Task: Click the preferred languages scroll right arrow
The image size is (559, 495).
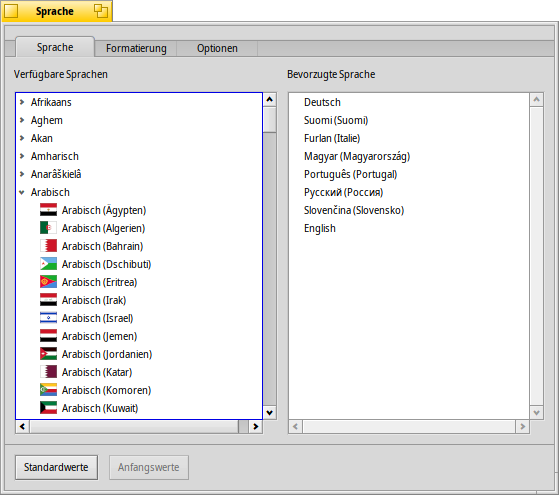Action: (x=523, y=427)
